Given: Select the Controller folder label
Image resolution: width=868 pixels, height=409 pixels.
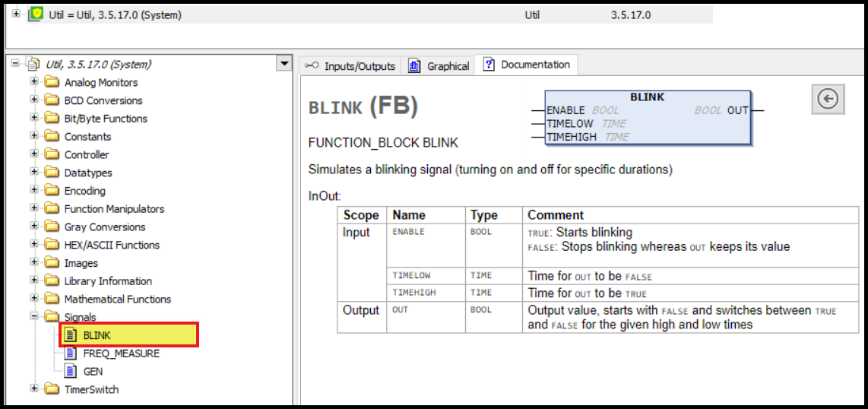Looking at the screenshot, I should (x=87, y=154).
